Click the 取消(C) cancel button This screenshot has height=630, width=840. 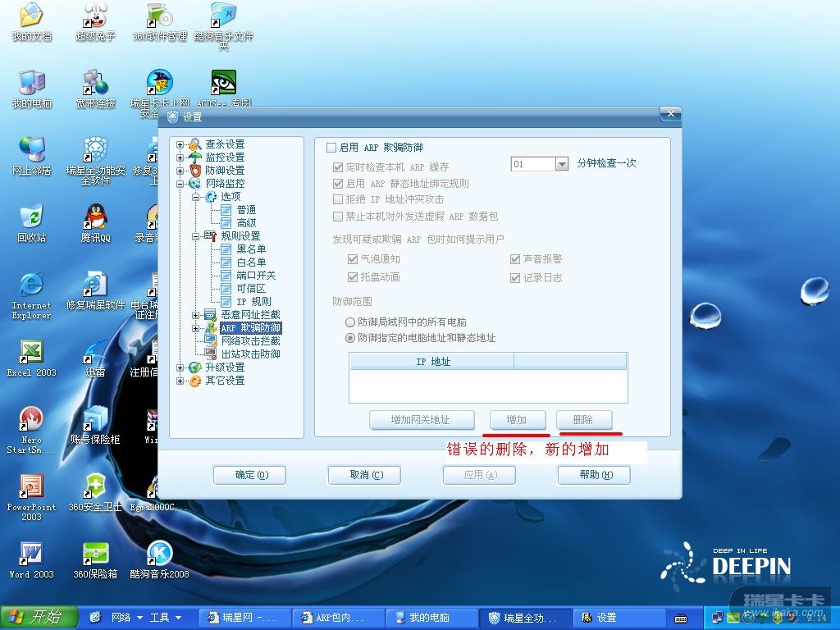(364, 475)
